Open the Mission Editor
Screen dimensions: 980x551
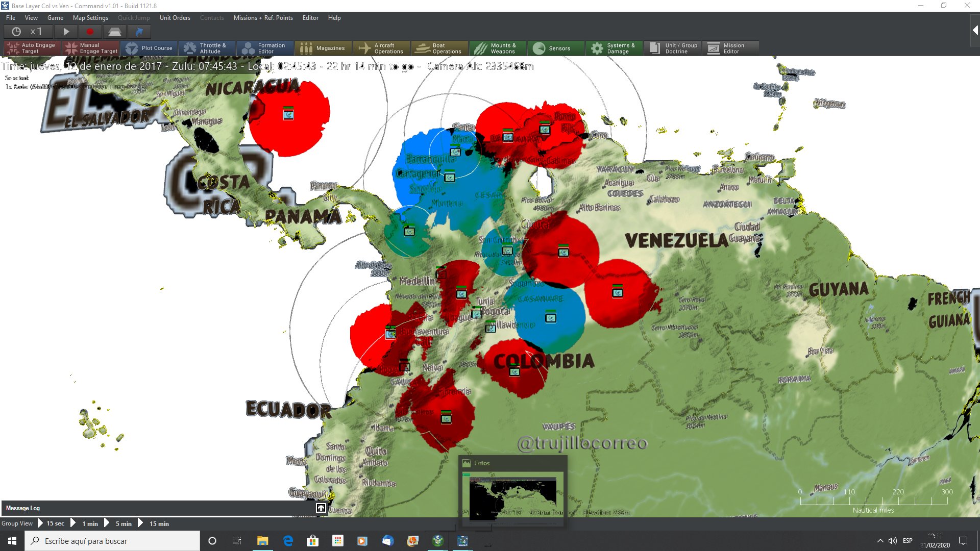coord(731,48)
